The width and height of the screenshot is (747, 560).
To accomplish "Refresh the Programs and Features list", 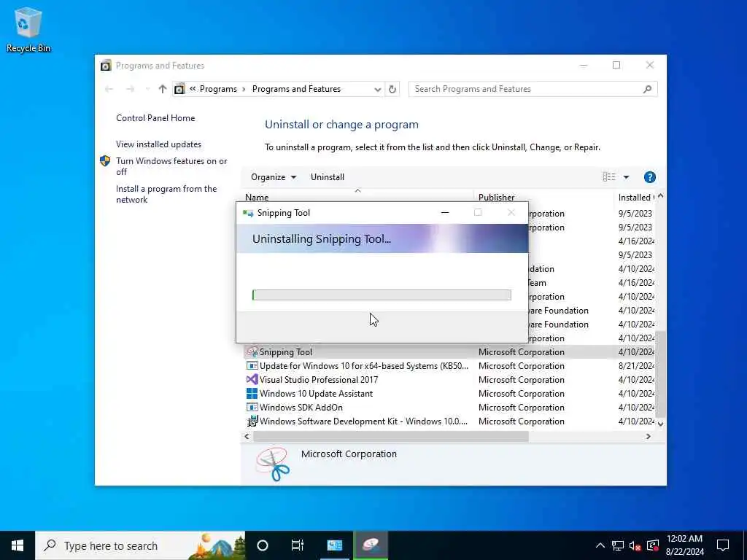I will 392,89.
